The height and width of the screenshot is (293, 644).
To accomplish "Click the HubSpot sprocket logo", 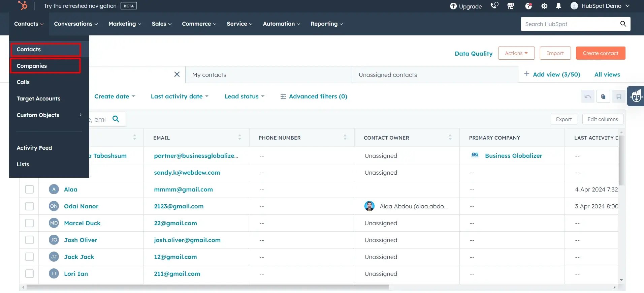I will point(23,5).
